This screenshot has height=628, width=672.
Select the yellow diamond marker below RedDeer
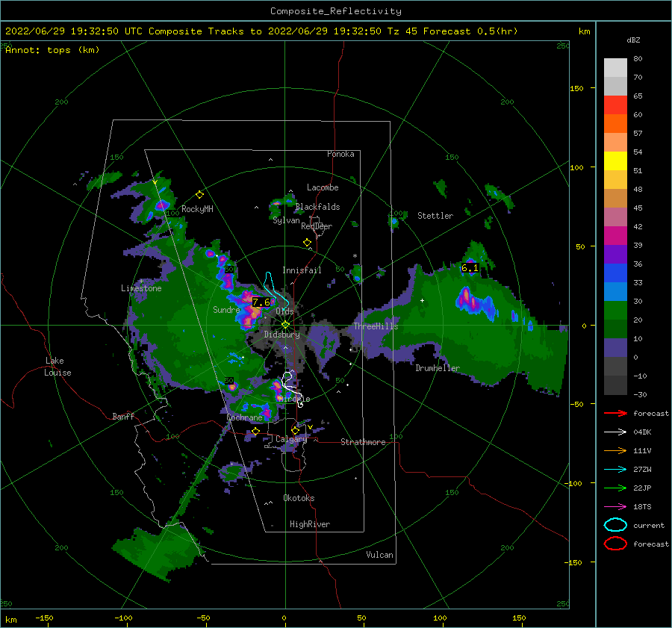click(307, 243)
